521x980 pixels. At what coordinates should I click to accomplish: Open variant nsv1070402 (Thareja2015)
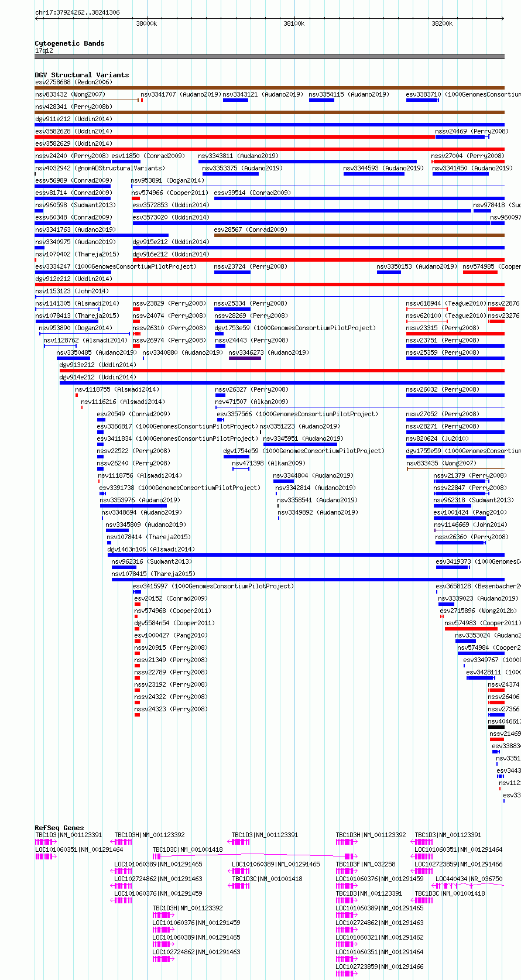pyautogui.click(x=77, y=254)
